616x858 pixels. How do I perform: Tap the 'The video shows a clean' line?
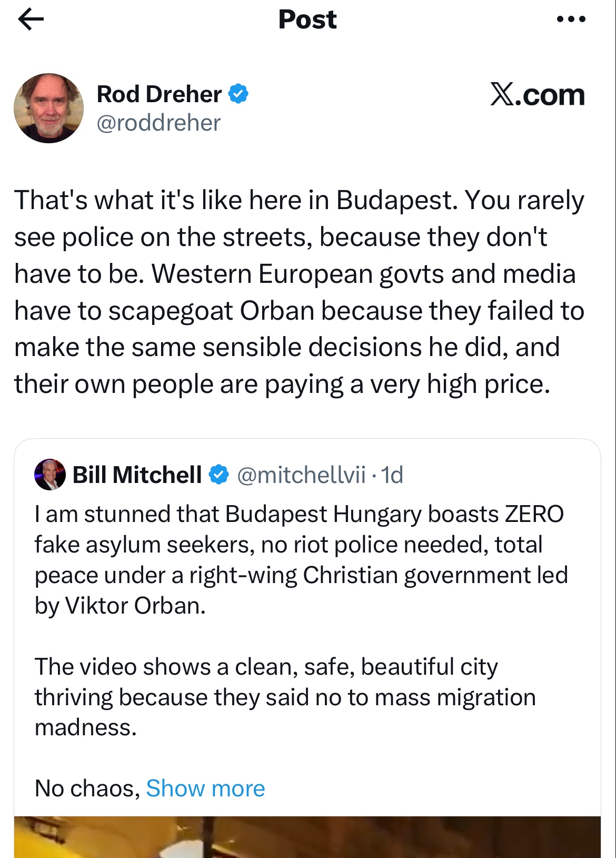[x=266, y=667]
